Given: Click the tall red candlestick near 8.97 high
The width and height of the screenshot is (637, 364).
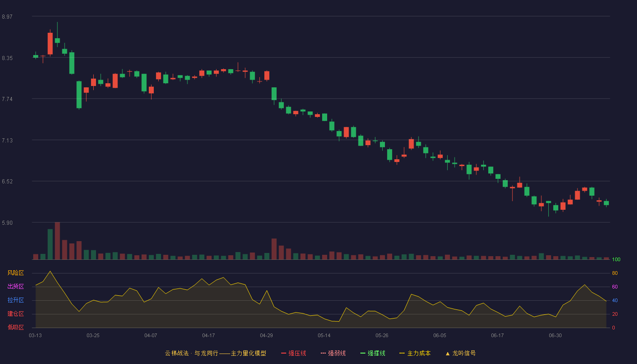Looking at the screenshot, I should (50, 43).
